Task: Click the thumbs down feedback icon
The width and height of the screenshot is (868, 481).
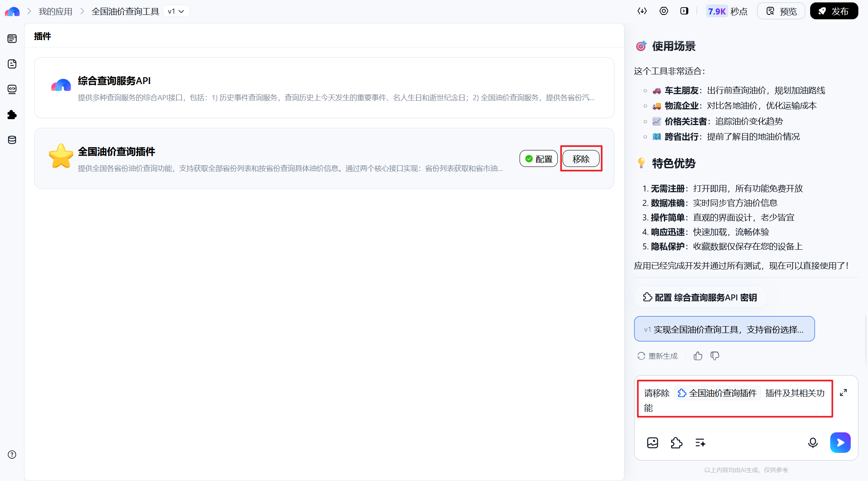Action: [715, 356]
